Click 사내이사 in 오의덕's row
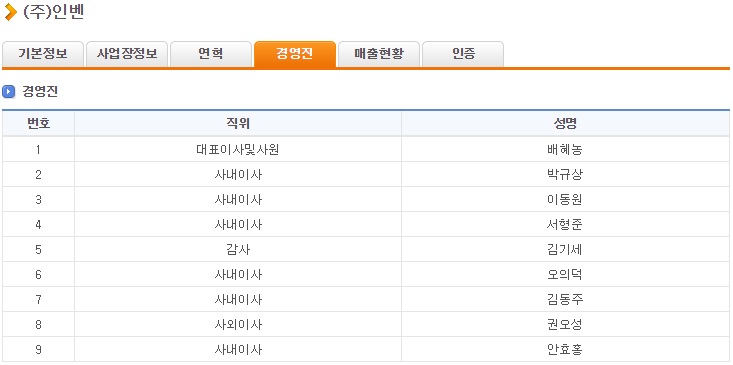This screenshot has height=365, width=733. coord(238,274)
